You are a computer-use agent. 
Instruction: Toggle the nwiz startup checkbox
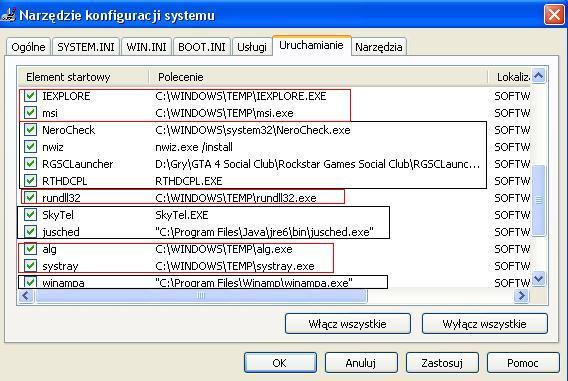30,147
